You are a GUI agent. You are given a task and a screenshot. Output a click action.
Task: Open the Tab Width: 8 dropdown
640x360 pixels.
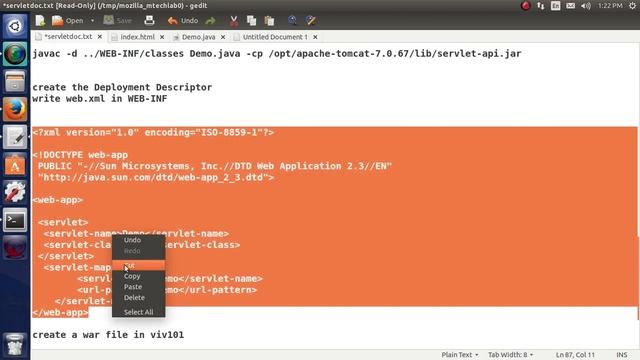coord(510,355)
